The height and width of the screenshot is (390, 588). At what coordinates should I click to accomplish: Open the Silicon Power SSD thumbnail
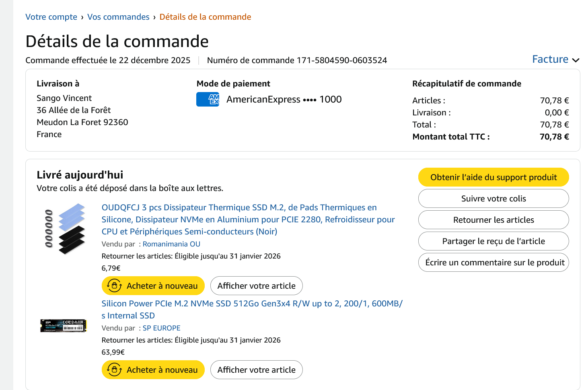64,326
